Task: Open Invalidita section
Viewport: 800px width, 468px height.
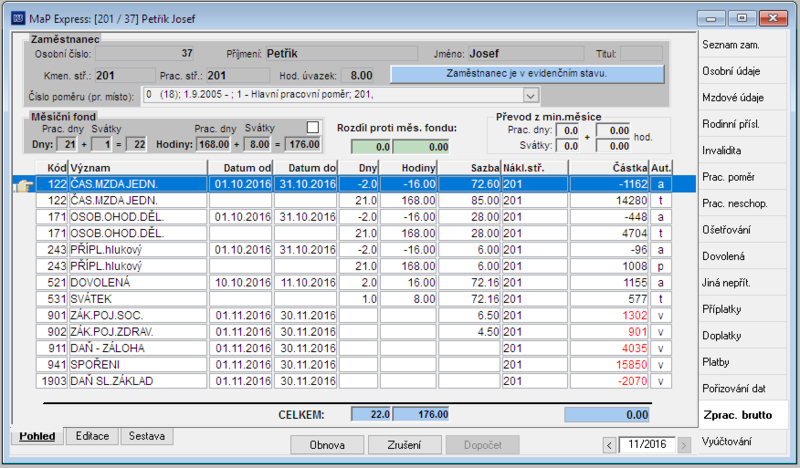Action: pos(743,151)
